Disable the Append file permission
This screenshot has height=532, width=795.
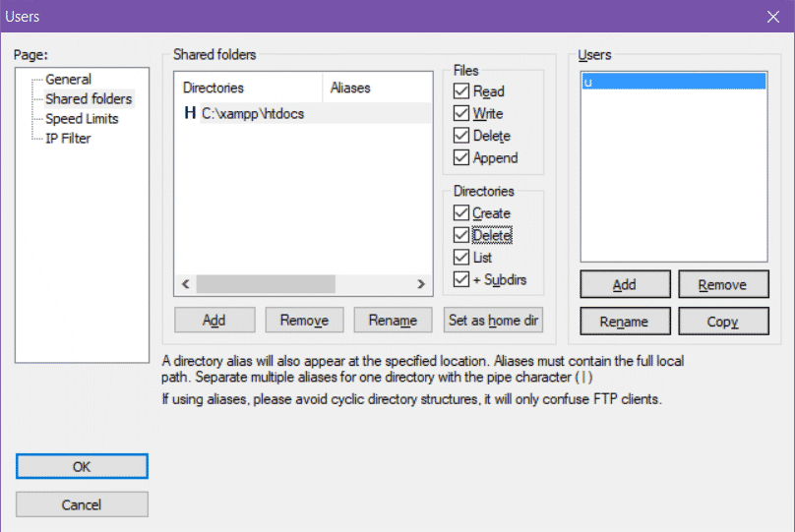(x=461, y=157)
